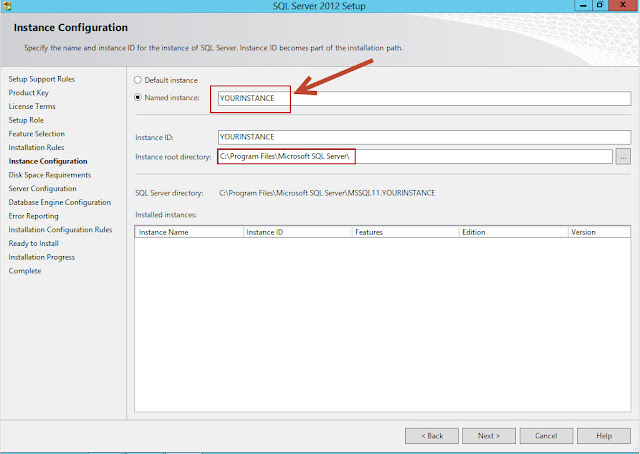Cancel the SQL Server setup
This screenshot has height=454, width=640.
click(546, 436)
